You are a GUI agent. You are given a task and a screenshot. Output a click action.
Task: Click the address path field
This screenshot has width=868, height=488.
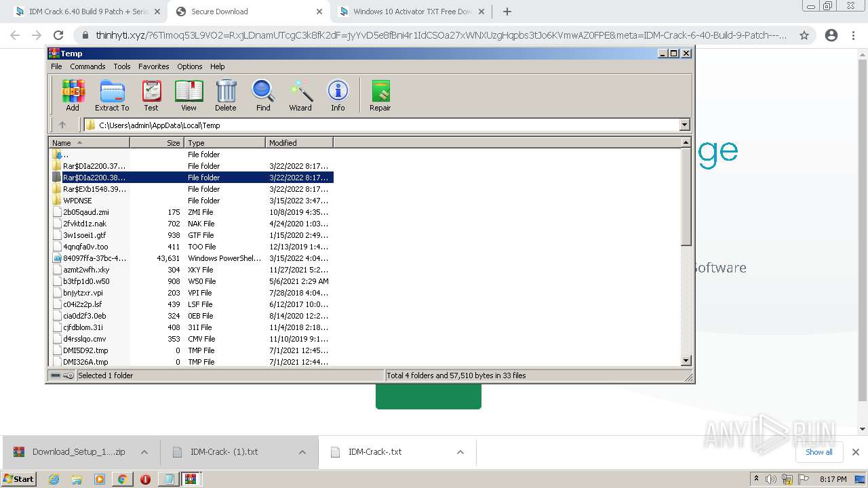(x=387, y=125)
